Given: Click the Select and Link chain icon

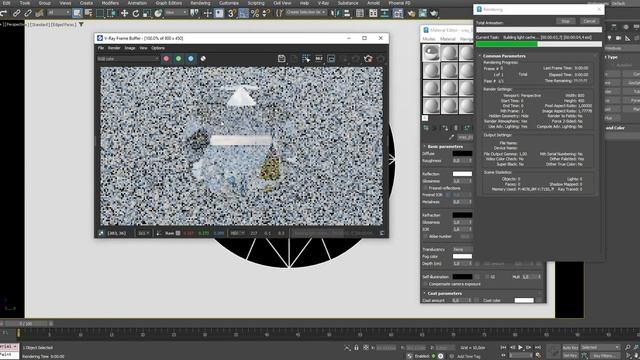Looking at the screenshot, I should click(16, 13).
